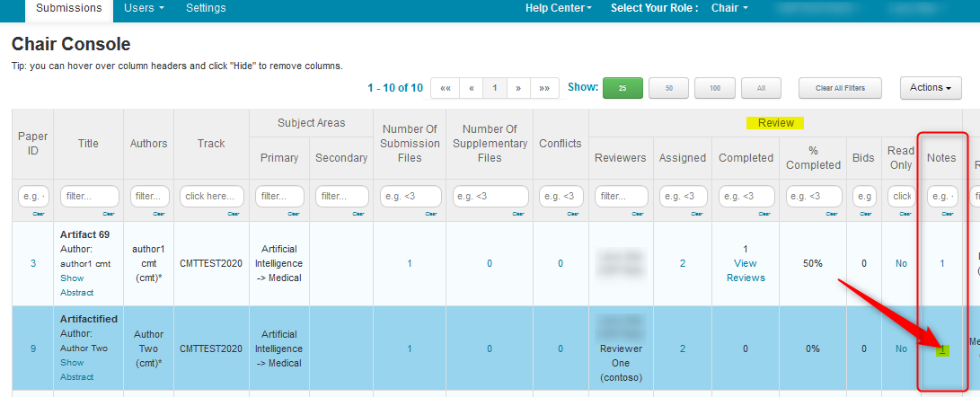This screenshot has width=980, height=397.
Task: Jump to last page of results
Action: click(544, 88)
